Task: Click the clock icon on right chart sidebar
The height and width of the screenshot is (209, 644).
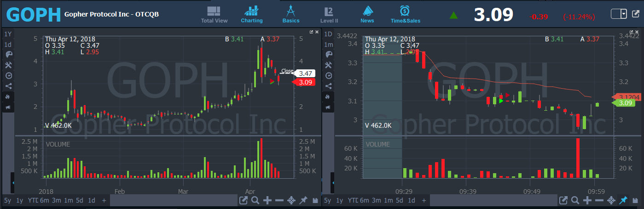Action: 328,75
